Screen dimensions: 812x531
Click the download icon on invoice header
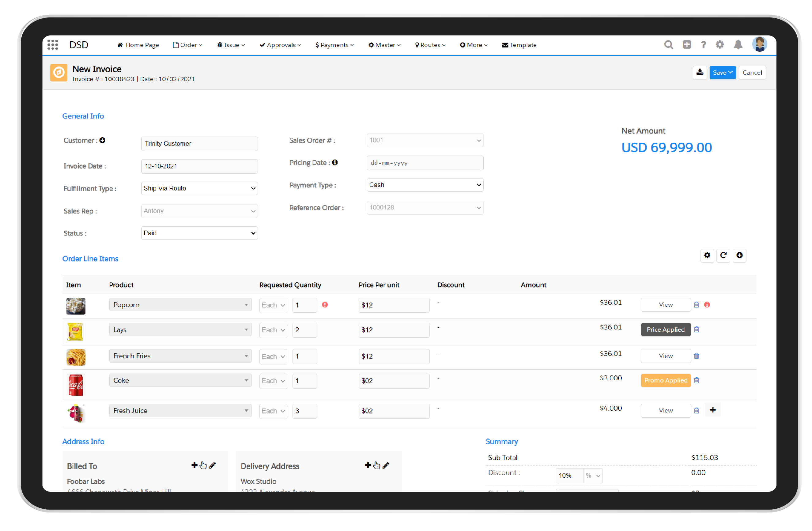click(x=699, y=72)
